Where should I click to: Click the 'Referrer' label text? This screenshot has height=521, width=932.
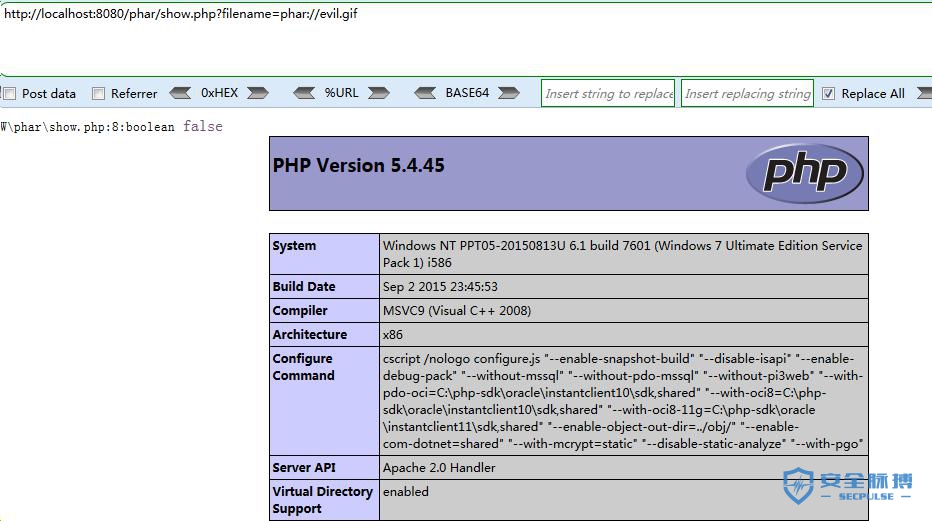134,93
